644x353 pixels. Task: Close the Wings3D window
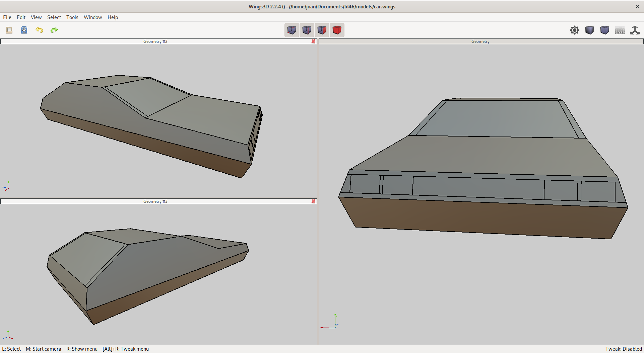pos(637,6)
